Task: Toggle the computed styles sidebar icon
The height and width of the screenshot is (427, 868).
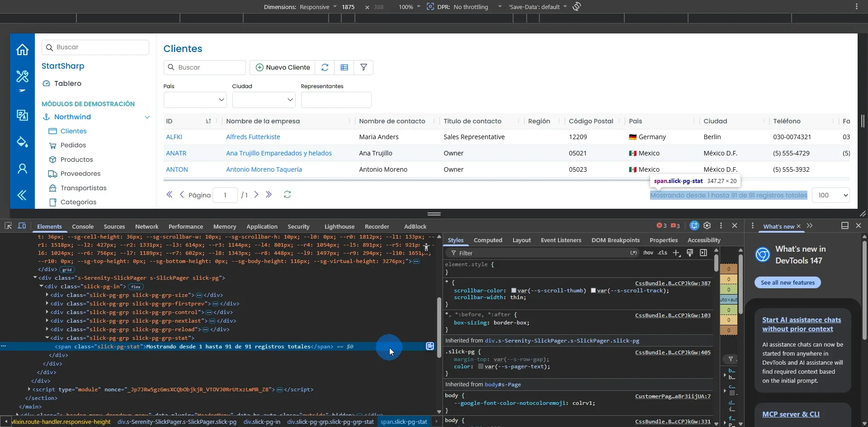Action: pos(703,253)
